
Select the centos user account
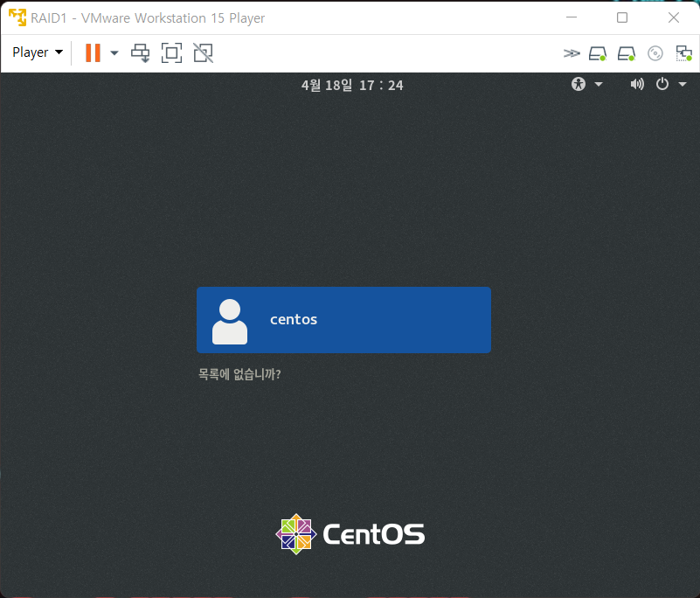pyautogui.click(x=343, y=320)
